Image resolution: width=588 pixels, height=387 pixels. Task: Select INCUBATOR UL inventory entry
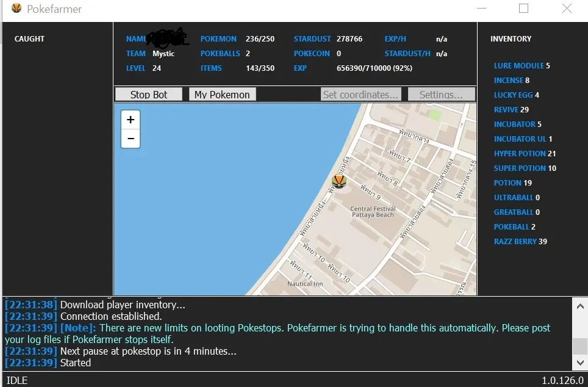tap(523, 139)
